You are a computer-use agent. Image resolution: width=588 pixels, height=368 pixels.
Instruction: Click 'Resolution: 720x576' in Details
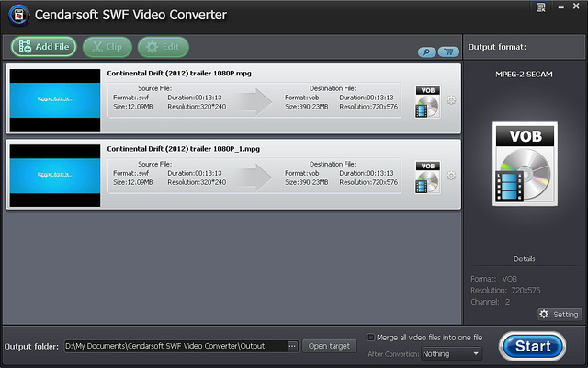[505, 291]
